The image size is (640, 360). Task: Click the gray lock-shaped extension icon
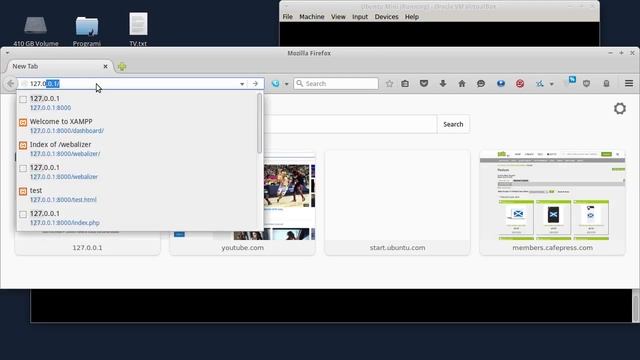(606, 84)
